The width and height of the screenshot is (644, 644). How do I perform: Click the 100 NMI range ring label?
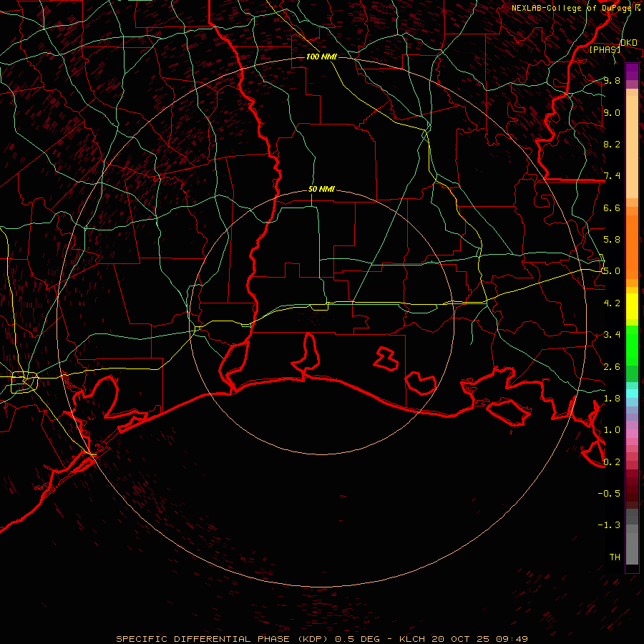click(321, 57)
